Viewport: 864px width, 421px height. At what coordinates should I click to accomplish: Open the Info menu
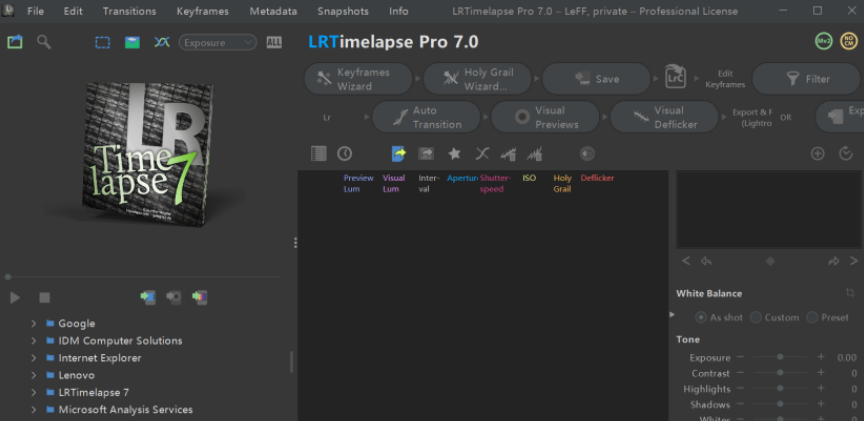[399, 11]
